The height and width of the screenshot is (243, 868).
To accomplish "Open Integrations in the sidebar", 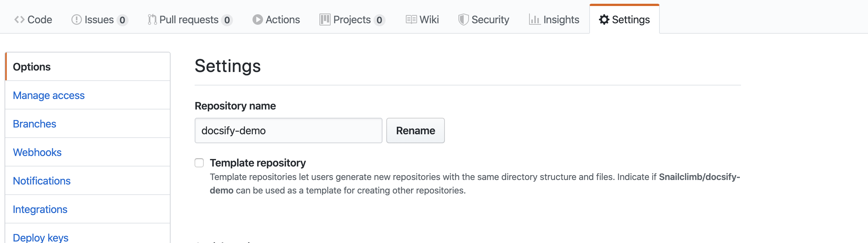I will coord(40,209).
